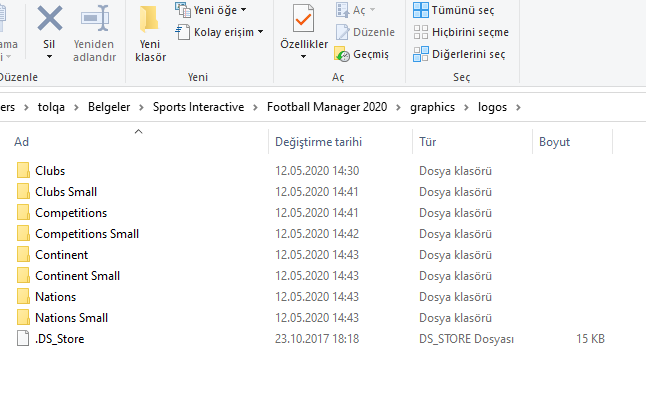
Task: Sort by the Boyut column header
Action: click(x=554, y=142)
